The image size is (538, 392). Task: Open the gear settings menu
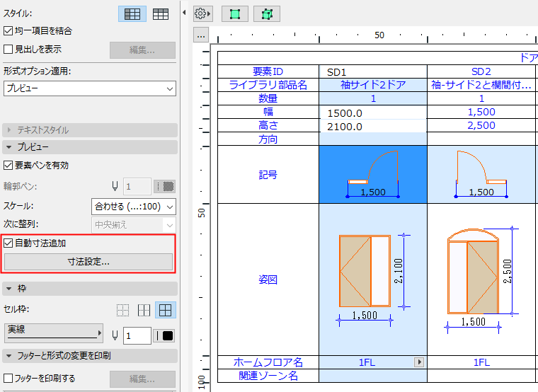point(202,14)
